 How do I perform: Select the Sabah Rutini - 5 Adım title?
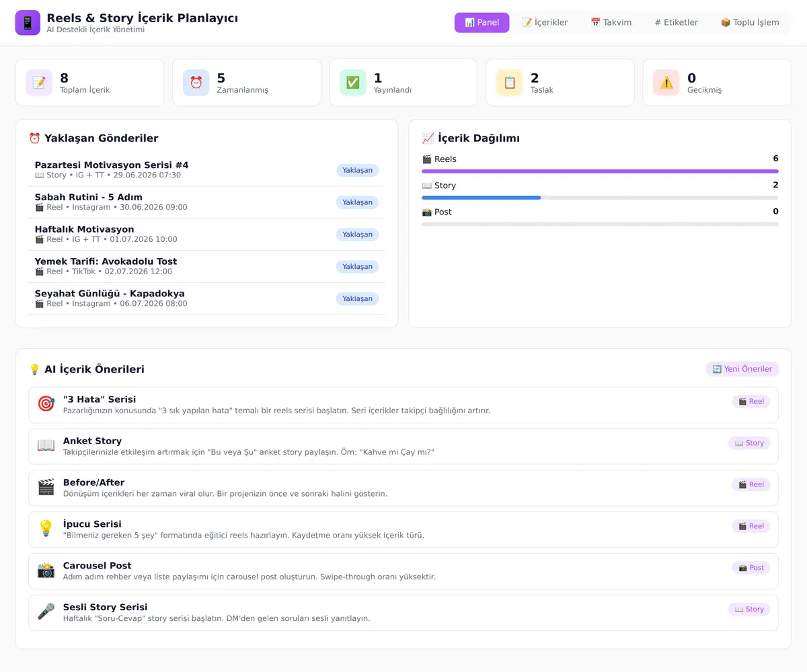(89, 197)
